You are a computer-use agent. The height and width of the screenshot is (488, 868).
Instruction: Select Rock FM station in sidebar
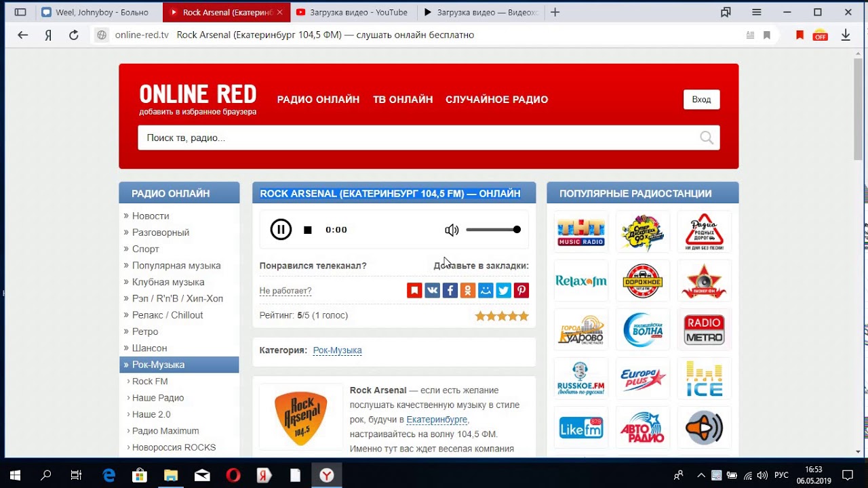pos(150,381)
